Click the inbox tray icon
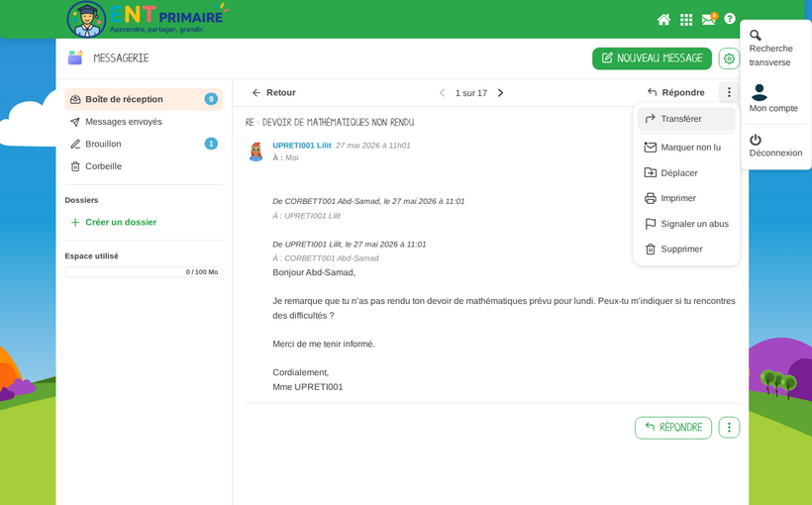 pos(75,99)
